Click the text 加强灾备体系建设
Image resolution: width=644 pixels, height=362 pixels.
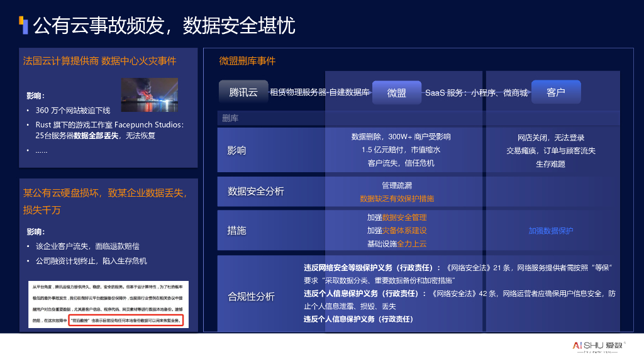click(397, 231)
